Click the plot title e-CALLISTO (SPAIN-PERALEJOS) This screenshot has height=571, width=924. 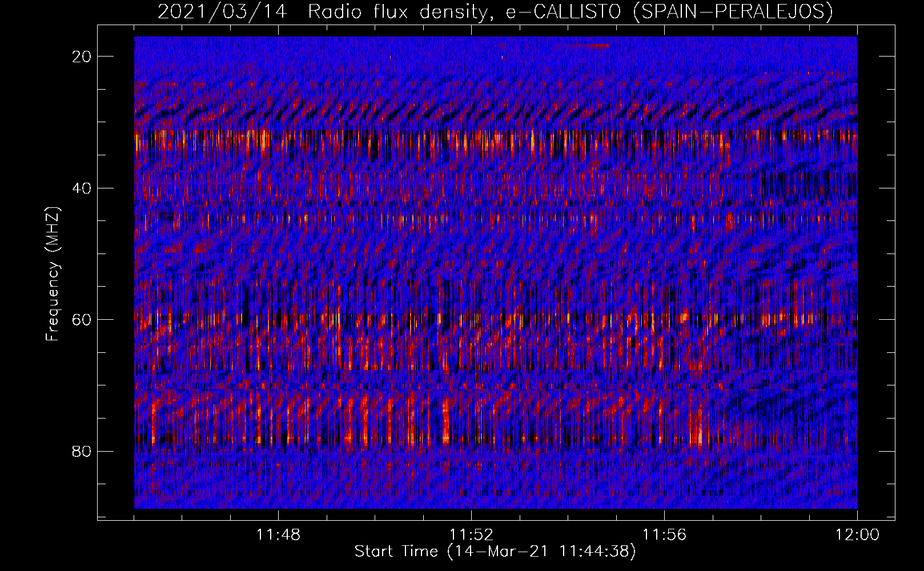(x=669, y=12)
